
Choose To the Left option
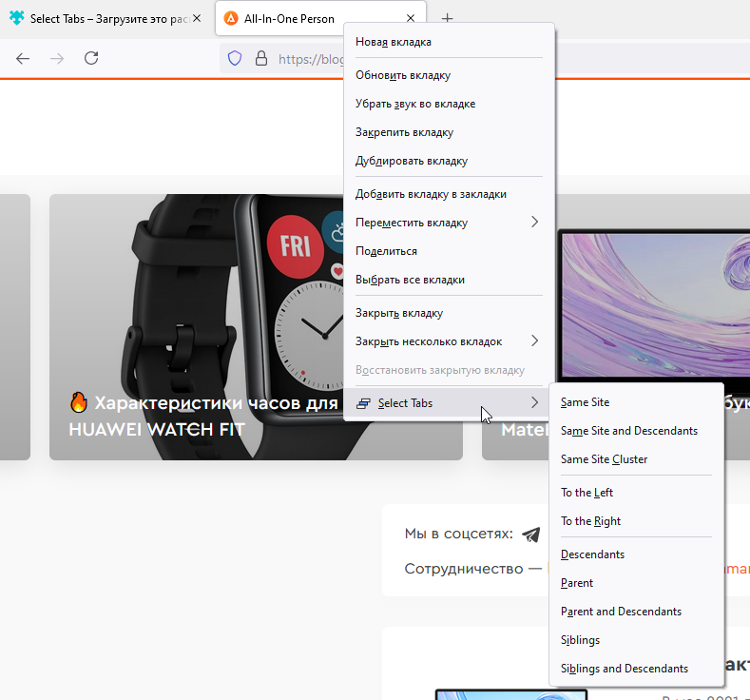[x=636, y=493]
